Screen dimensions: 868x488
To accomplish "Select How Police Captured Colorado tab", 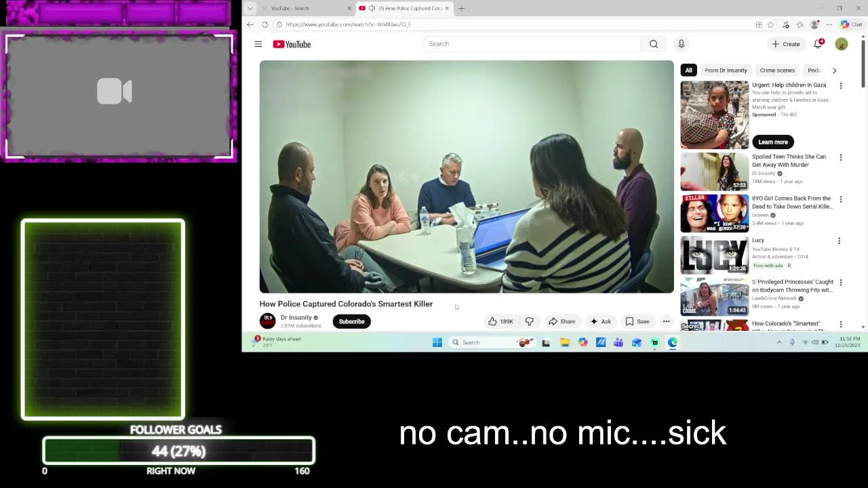I will (x=404, y=8).
